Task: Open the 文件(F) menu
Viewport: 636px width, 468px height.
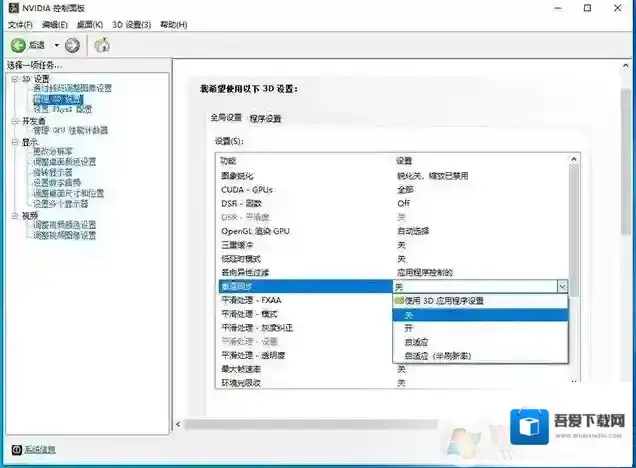Action: click(20, 25)
